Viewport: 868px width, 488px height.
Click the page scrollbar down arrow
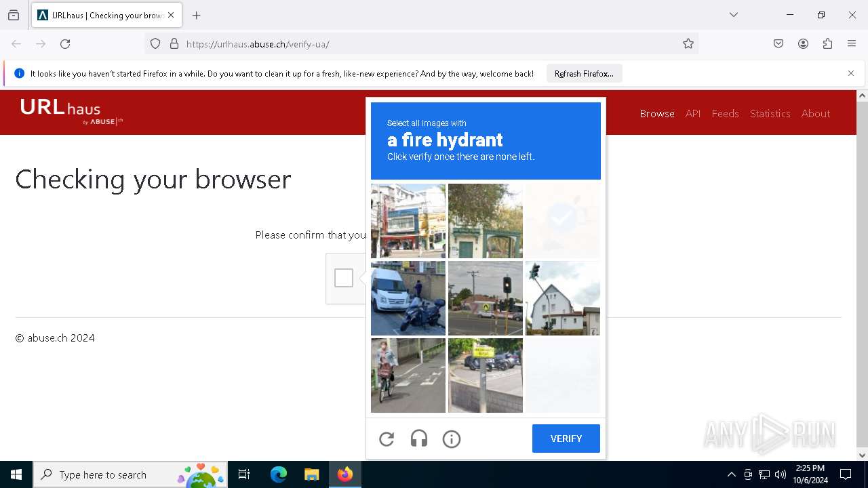pyautogui.click(x=863, y=455)
